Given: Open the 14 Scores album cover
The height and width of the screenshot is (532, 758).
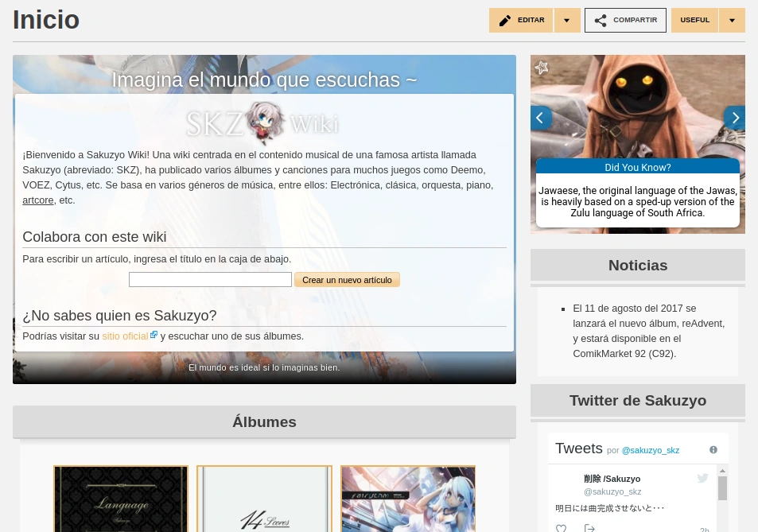Looking at the screenshot, I should tap(264, 499).
